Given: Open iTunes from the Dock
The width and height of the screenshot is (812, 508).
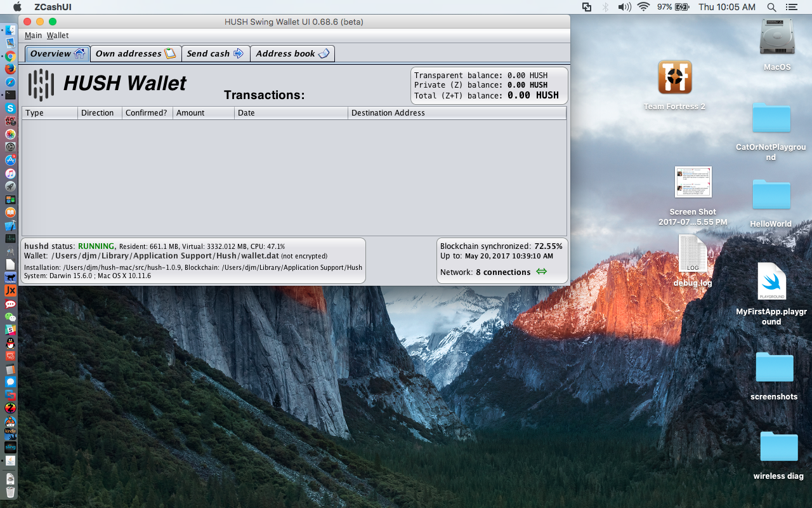Looking at the screenshot, I should click(x=10, y=173).
